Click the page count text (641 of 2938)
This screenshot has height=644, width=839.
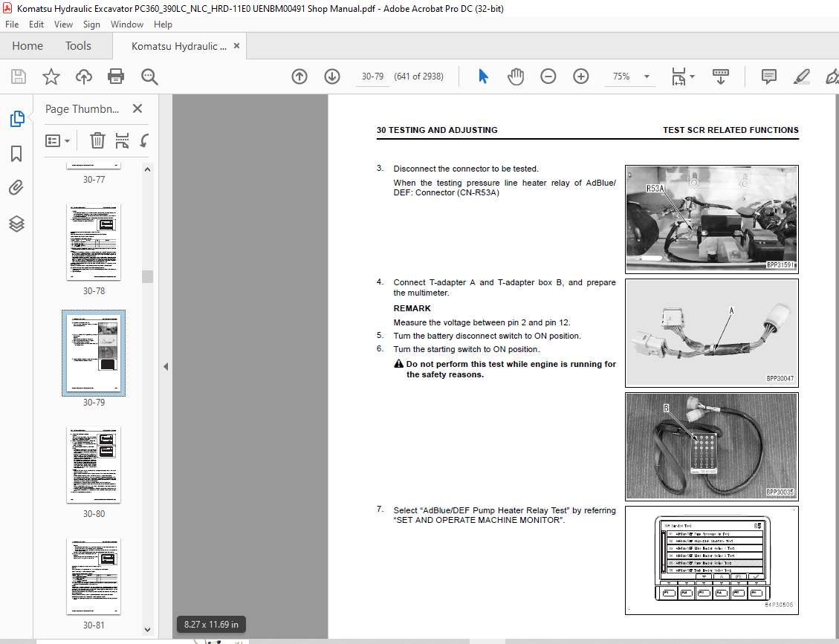(418, 77)
